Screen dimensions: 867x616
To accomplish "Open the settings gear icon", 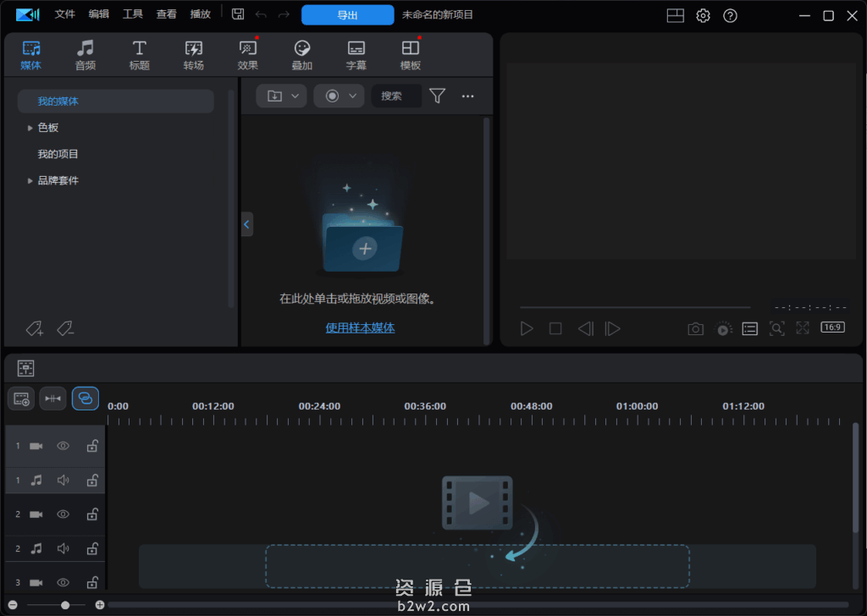I will [703, 15].
